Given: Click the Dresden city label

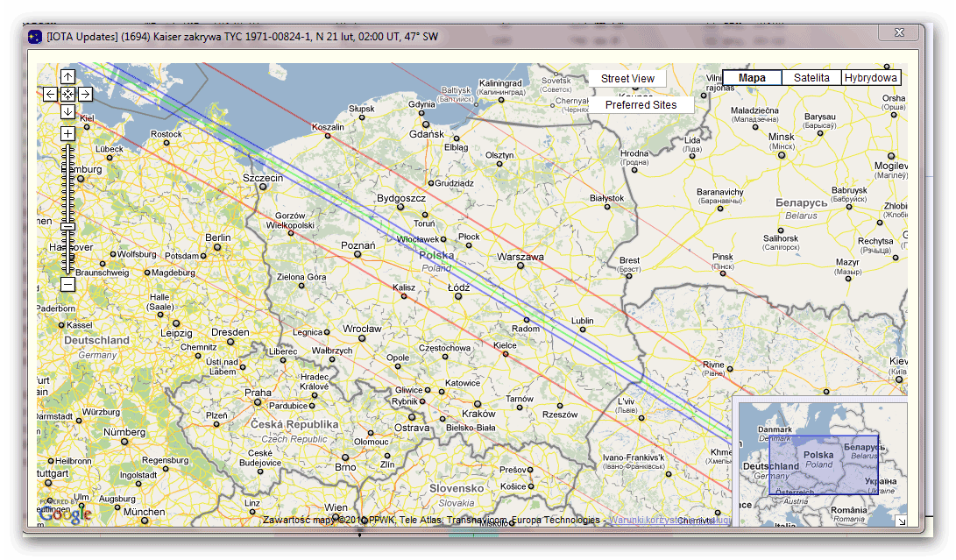Looking at the screenshot, I should [x=230, y=332].
